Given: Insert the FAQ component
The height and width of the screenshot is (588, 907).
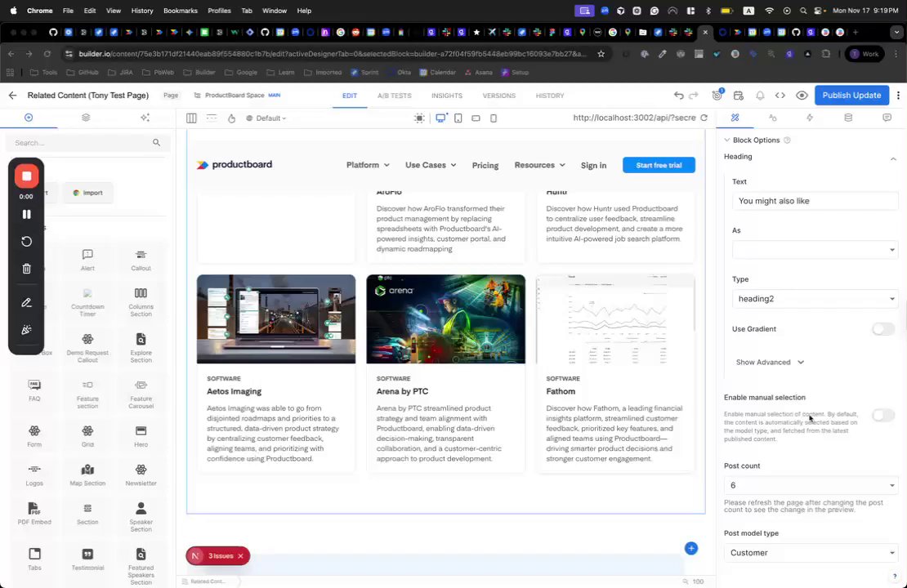Looking at the screenshot, I should pos(34,390).
